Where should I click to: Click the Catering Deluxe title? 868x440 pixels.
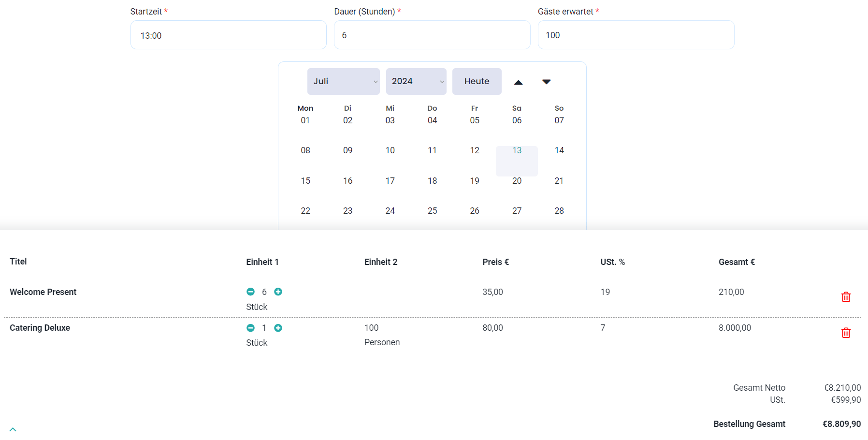pyautogui.click(x=40, y=328)
